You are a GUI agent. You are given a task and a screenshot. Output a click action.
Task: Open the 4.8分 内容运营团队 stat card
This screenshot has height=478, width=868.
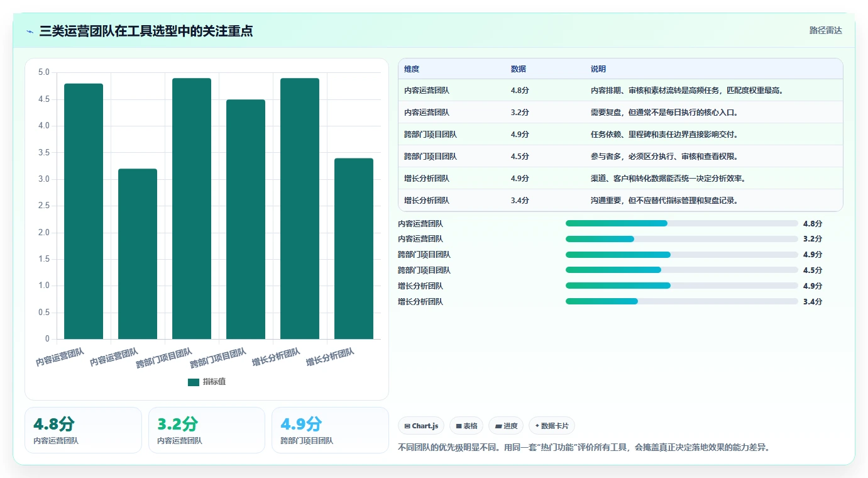click(83, 430)
